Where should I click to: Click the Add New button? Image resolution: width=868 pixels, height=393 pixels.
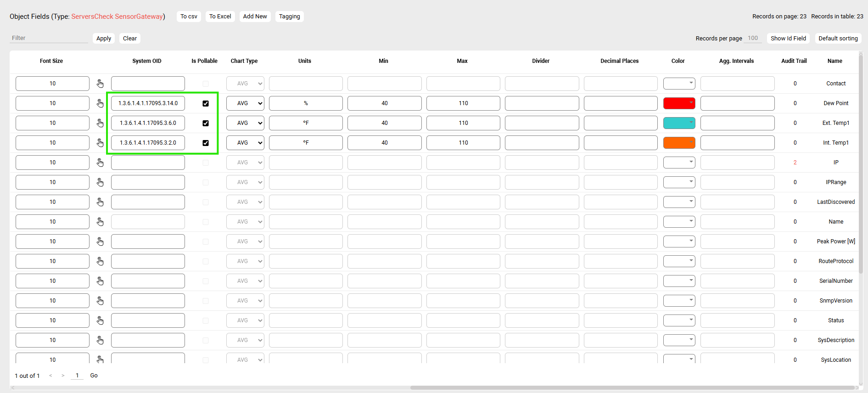pyautogui.click(x=255, y=17)
